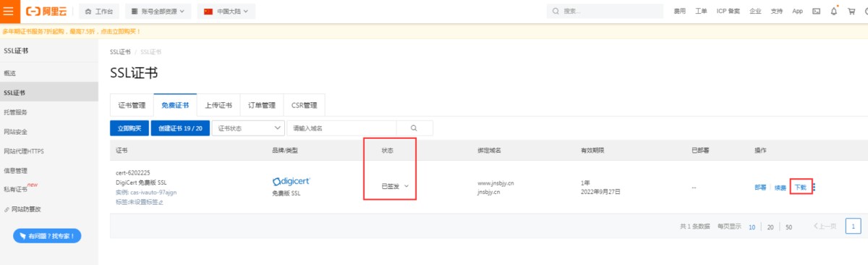This screenshot has width=868, height=265.
Task: Click the 已部署 column header
Action: (x=699, y=151)
